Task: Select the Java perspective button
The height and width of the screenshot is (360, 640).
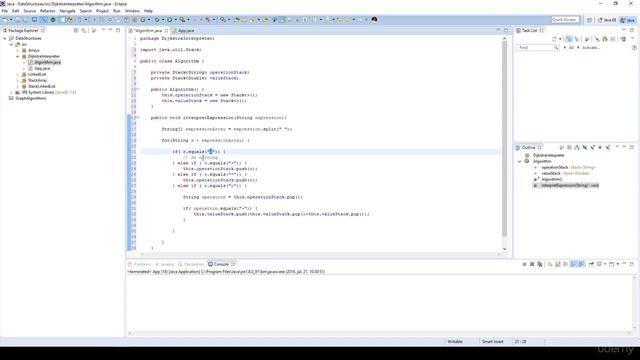Action: pyautogui.click(x=628, y=20)
